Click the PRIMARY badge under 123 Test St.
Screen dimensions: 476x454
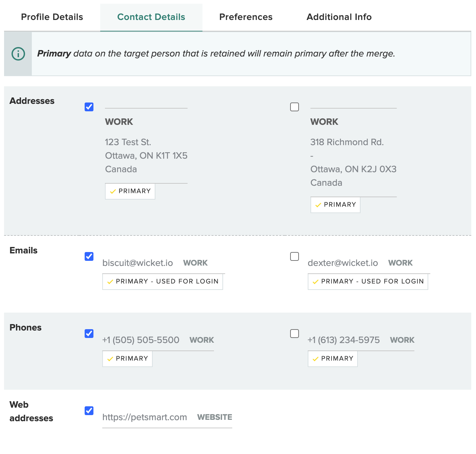click(x=130, y=191)
